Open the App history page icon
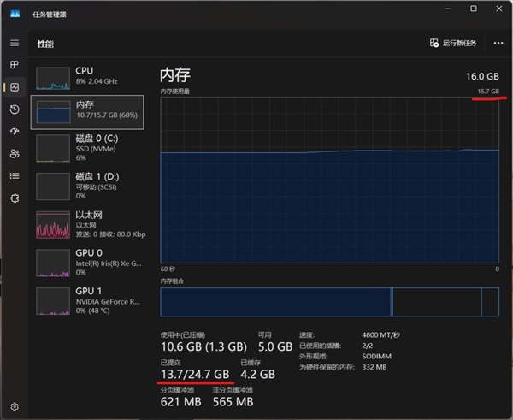Image resolution: width=513 pixels, height=420 pixels. 14,109
